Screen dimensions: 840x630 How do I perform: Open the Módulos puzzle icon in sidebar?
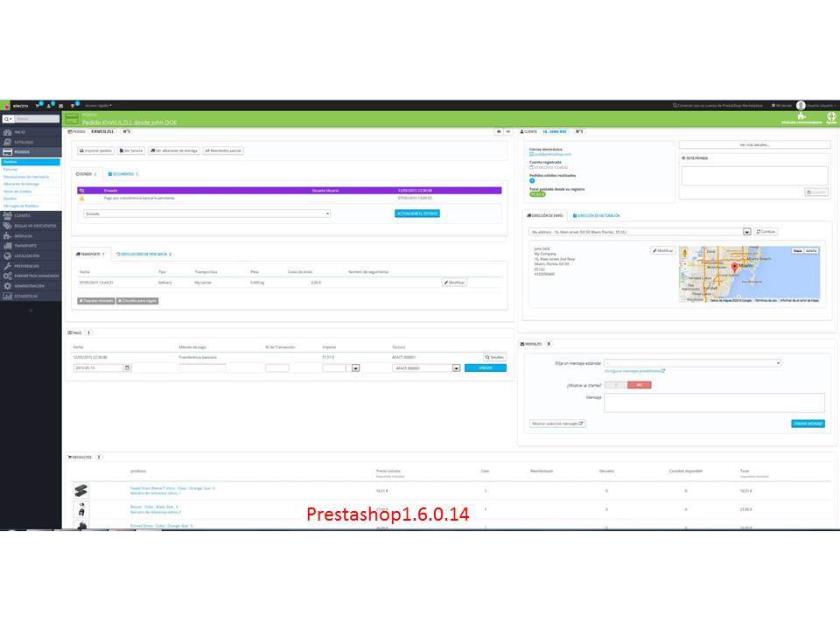7,235
